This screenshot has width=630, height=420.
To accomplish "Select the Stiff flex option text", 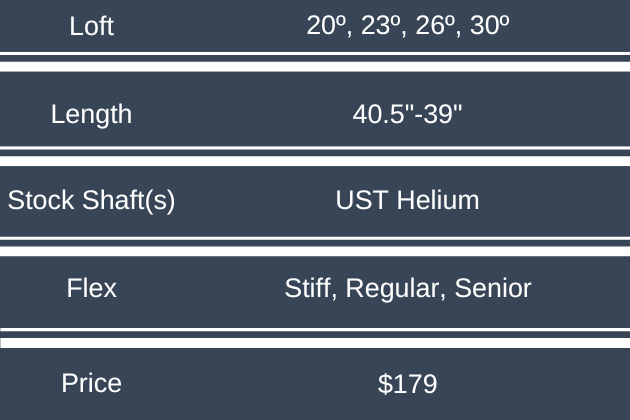I will pyautogui.click(x=312, y=289).
